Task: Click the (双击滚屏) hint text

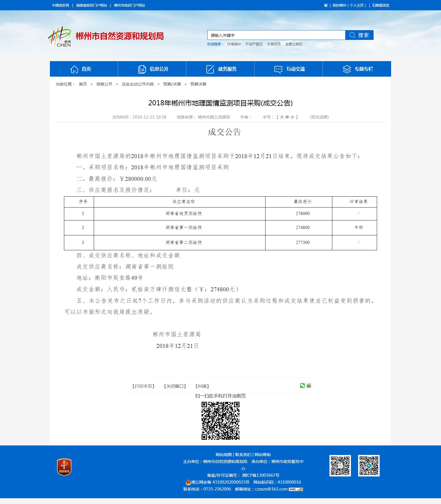Action: click(x=319, y=117)
